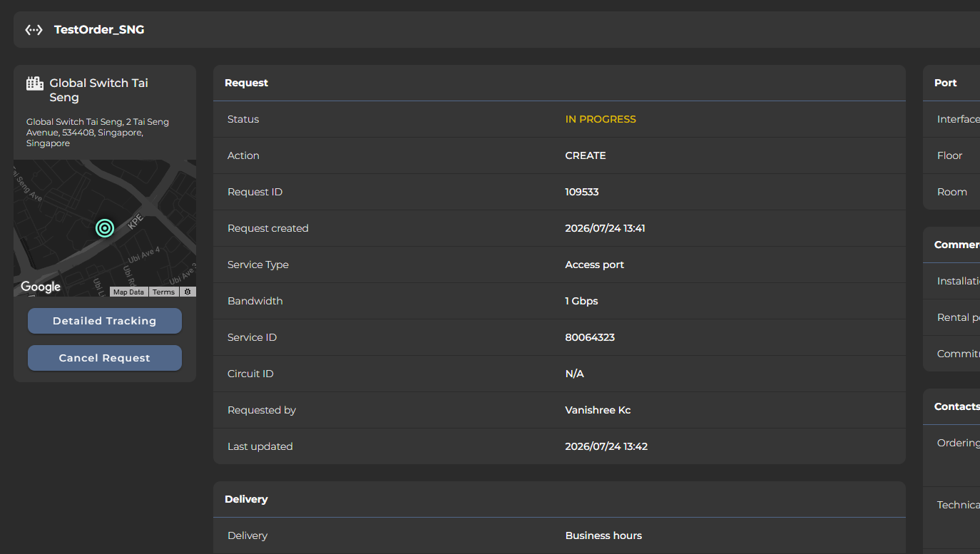980x554 pixels.
Task: Open the map Terms link
Action: pyautogui.click(x=163, y=292)
